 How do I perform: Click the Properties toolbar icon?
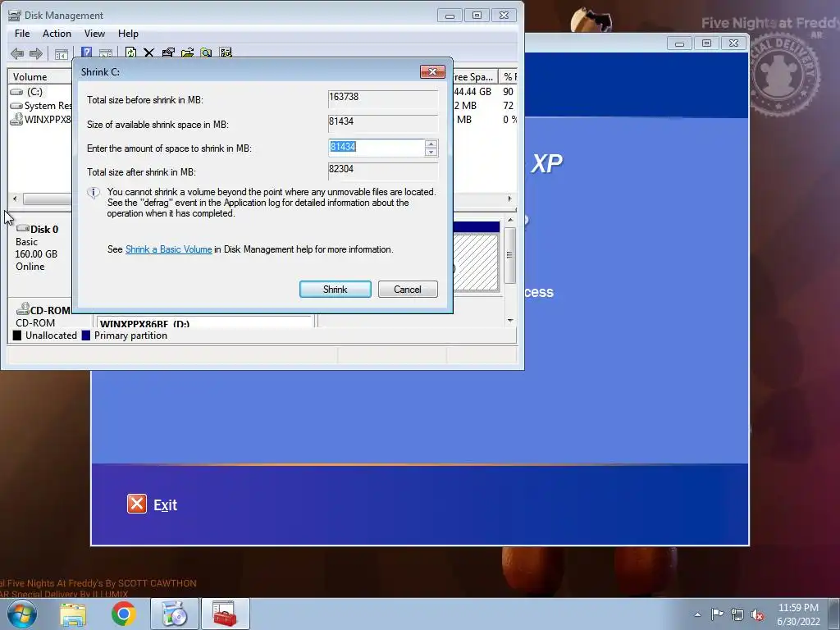[x=168, y=53]
